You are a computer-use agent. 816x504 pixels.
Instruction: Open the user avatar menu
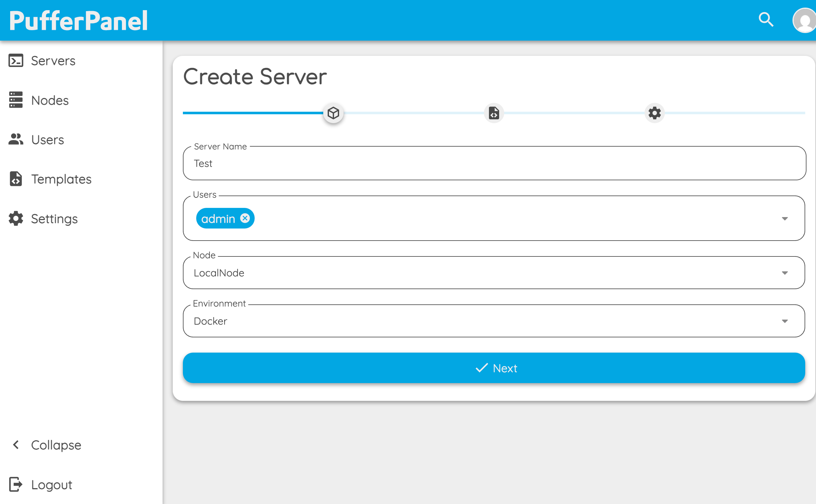pyautogui.click(x=805, y=20)
